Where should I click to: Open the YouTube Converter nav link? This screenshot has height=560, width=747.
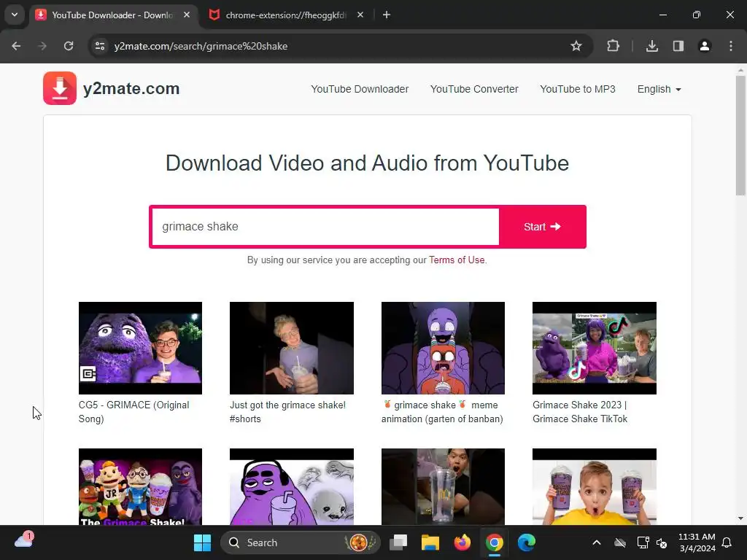click(474, 89)
